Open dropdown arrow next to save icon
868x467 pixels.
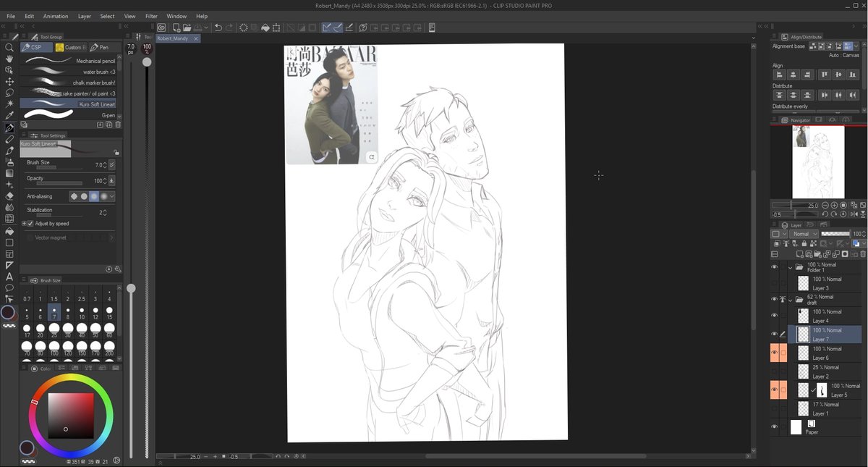pos(208,28)
